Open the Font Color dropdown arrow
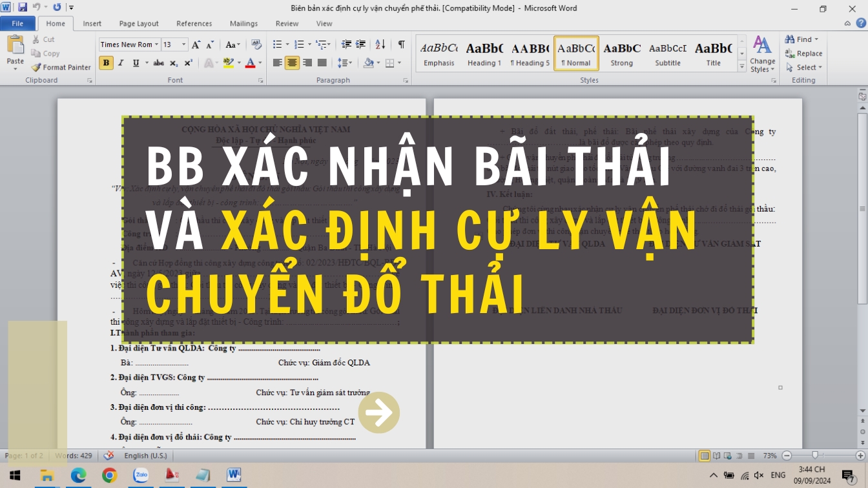 [x=260, y=63]
